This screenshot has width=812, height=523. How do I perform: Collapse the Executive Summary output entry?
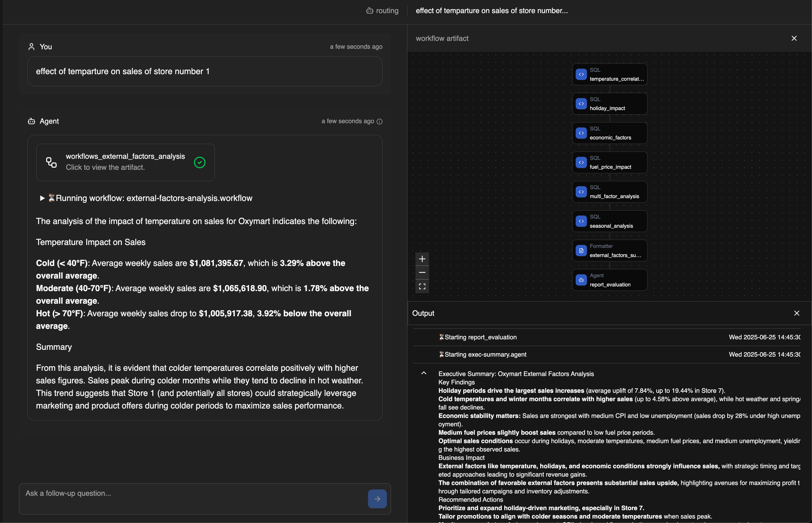coord(424,373)
